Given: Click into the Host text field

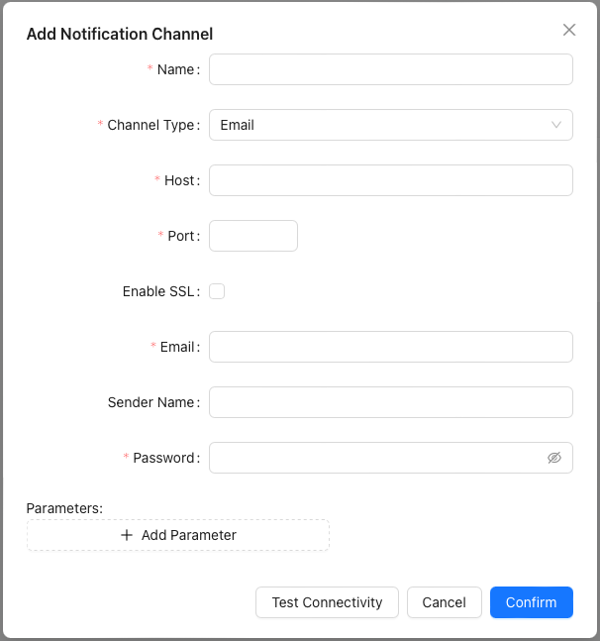Looking at the screenshot, I should pyautogui.click(x=391, y=180).
